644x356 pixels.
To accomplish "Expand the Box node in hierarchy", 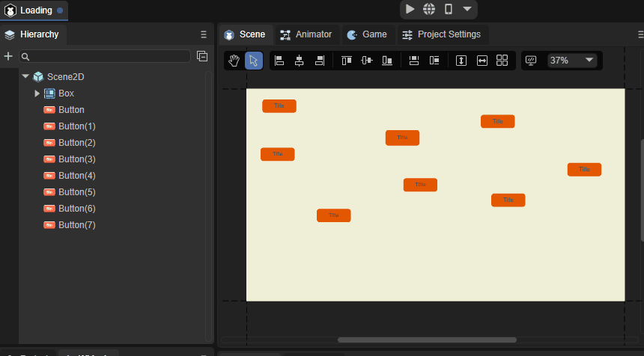I will click(x=37, y=93).
